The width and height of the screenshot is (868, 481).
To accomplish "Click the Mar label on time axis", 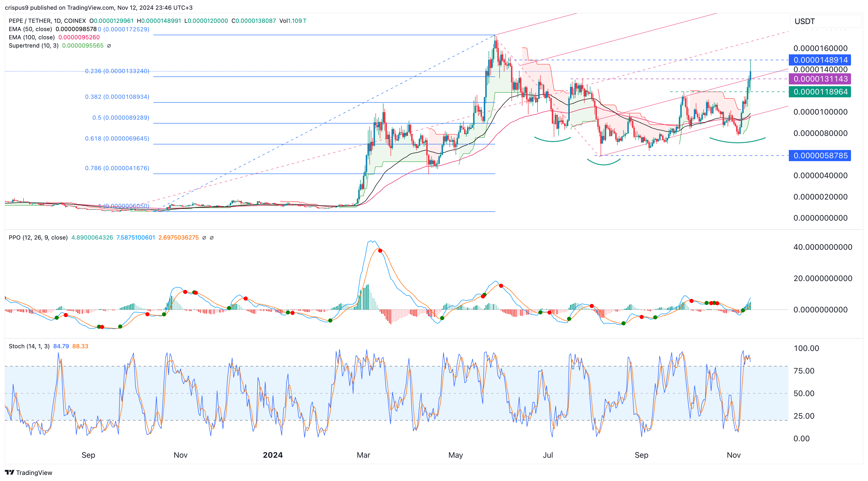I will 363,455.
